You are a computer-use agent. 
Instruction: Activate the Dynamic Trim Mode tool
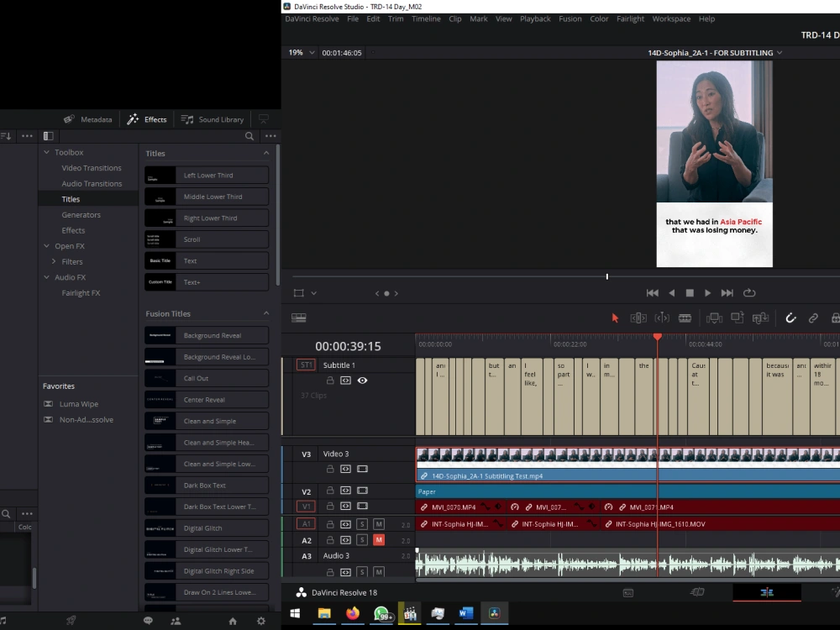(x=662, y=318)
